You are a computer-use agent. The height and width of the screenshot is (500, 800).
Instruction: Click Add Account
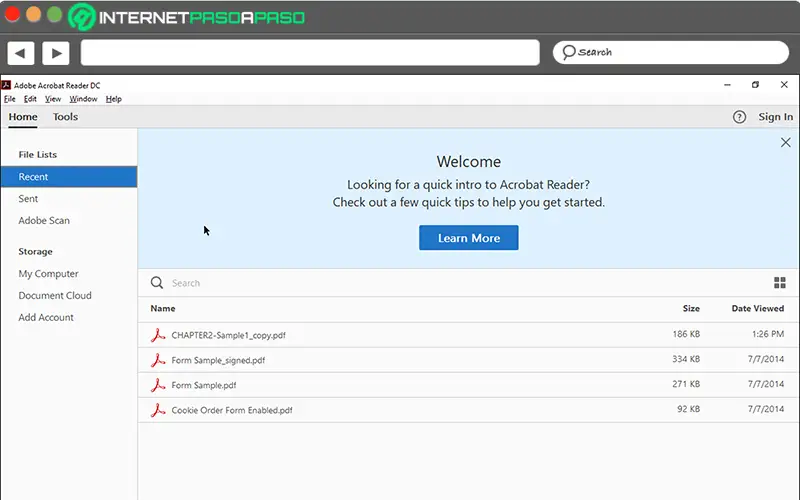(x=46, y=317)
